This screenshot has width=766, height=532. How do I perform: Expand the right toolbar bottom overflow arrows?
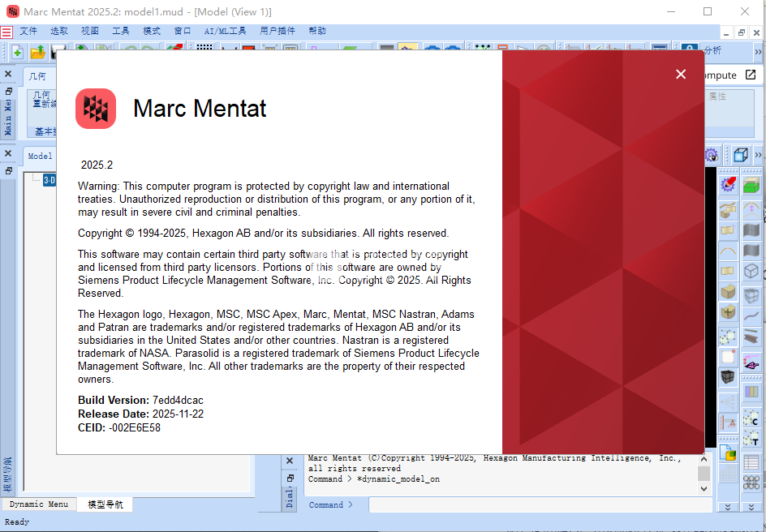pos(751,507)
